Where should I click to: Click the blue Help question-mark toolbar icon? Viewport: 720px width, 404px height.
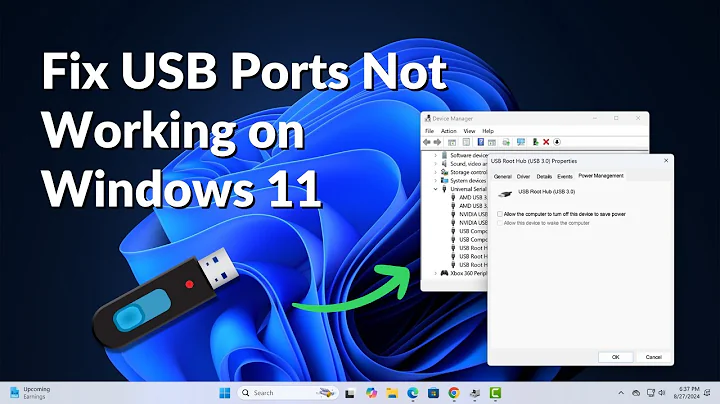pyautogui.click(x=481, y=142)
